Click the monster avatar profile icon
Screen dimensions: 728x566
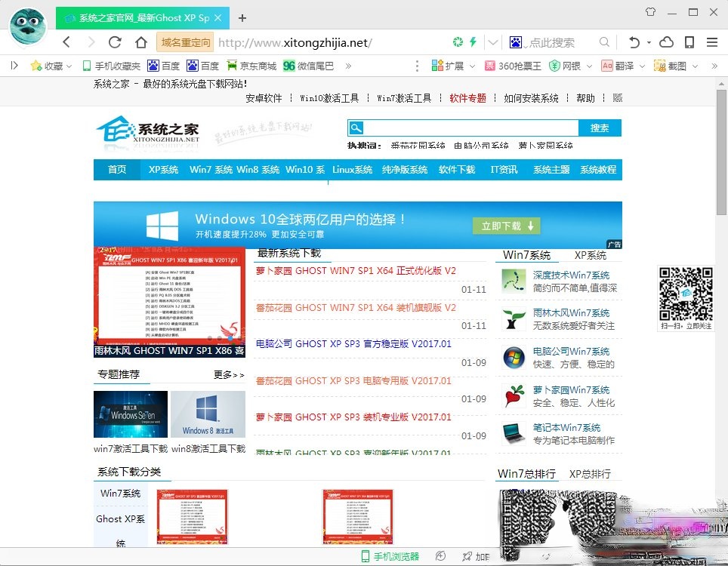(x=28, y=26)
